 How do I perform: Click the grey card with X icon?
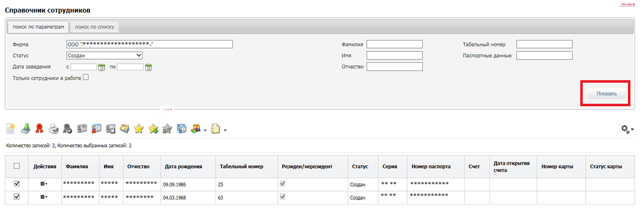click(x=110, y=129)
